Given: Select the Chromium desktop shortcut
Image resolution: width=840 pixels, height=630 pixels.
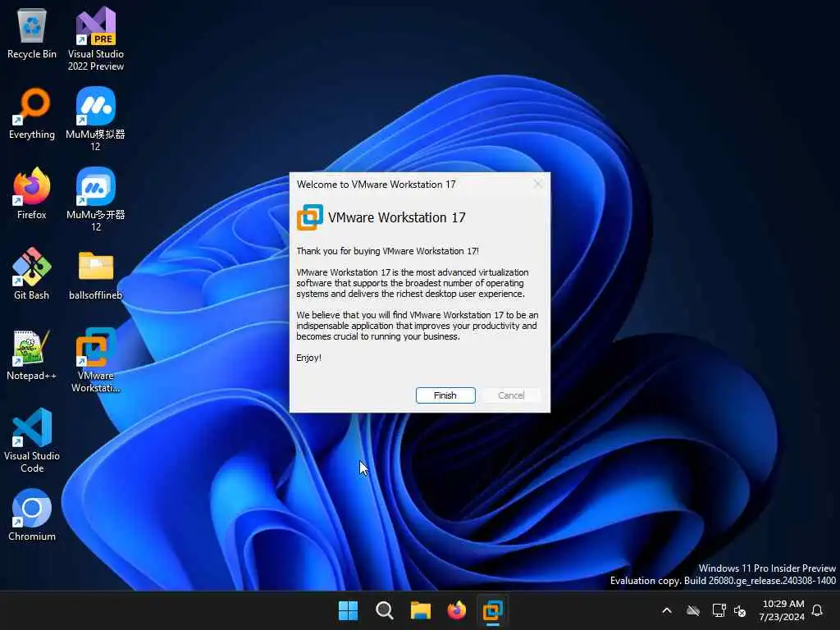Looking at the screenshot, I should pyautogui.click(x=32, y=515).
